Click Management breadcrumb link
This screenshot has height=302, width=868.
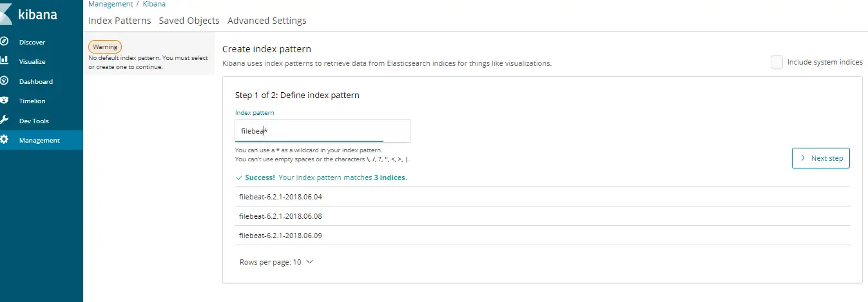[110, 4]
